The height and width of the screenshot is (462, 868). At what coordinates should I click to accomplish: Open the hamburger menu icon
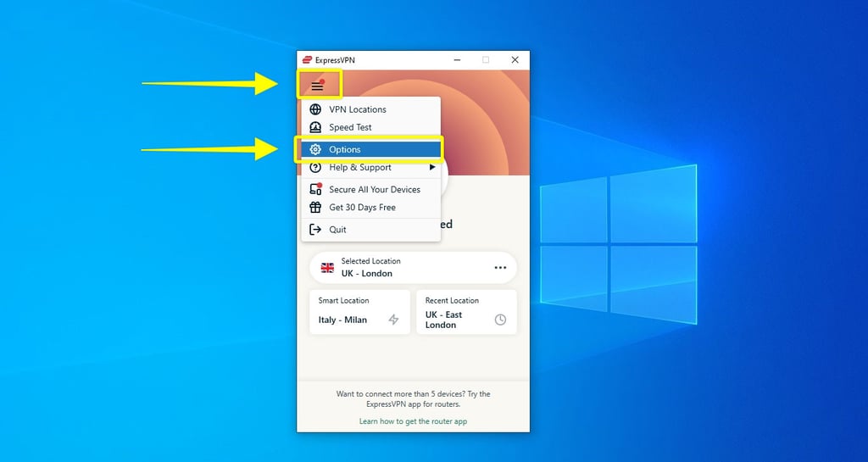317,86
